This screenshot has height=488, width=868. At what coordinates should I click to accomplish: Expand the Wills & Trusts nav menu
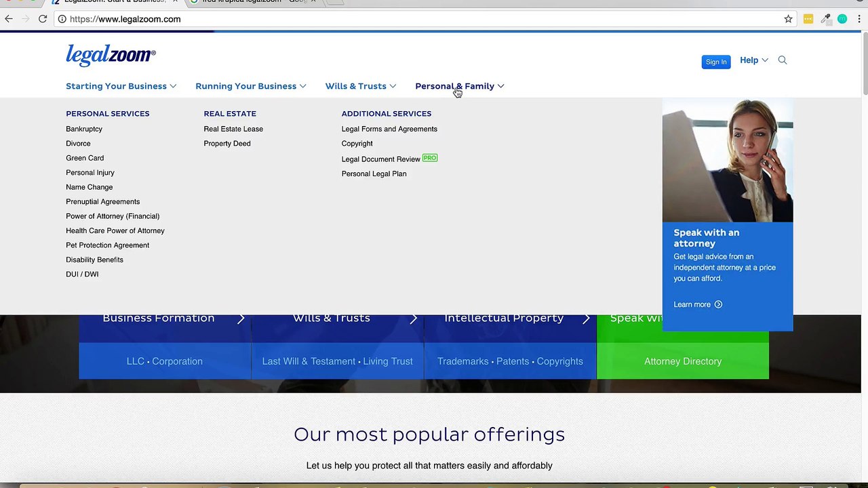coord(361,86)
